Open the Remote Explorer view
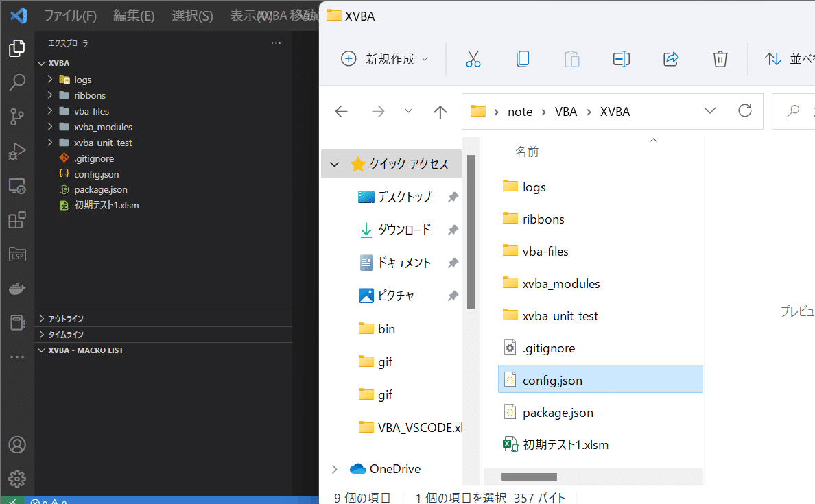Image resolution: width=815 pixels, height=504 pixels. [17, 185]
